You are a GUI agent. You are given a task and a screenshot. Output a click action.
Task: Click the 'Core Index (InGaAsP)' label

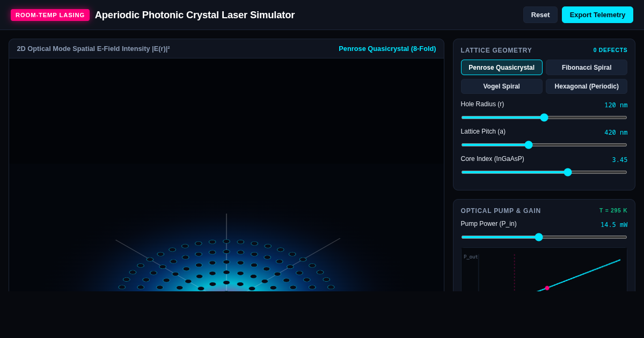click(493, 159)
